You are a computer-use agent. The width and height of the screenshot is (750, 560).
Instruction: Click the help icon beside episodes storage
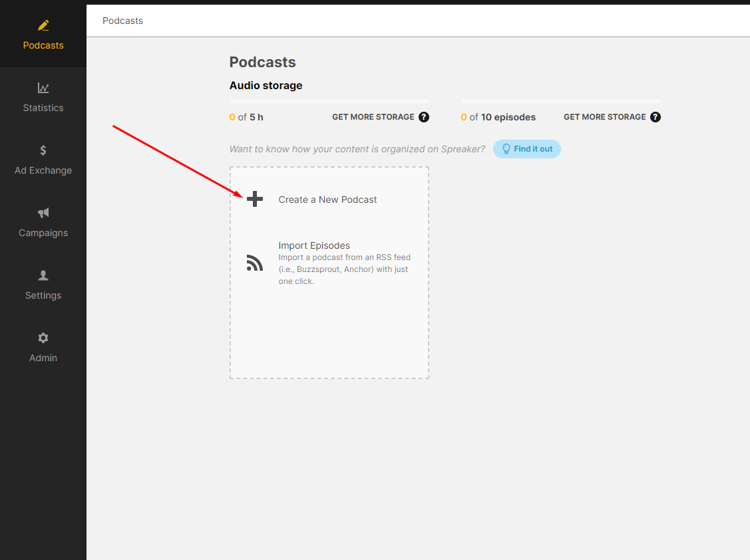pos(656,117)
